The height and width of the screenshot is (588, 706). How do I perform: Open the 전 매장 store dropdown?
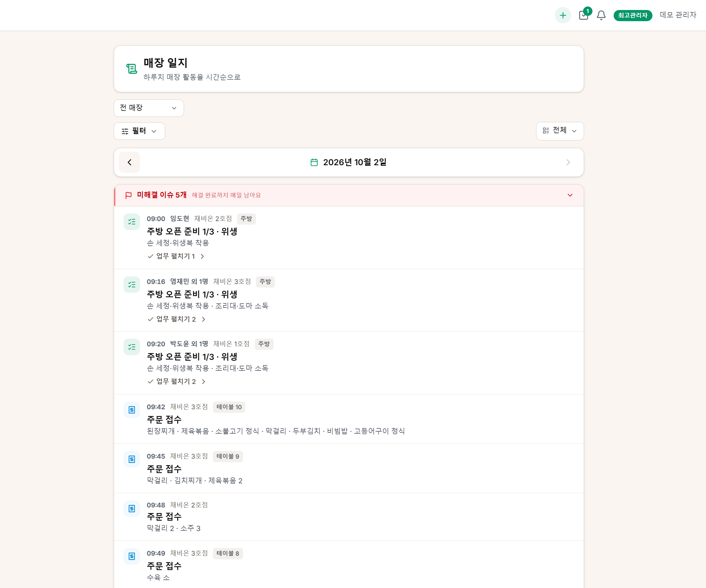tap(149, 108)
